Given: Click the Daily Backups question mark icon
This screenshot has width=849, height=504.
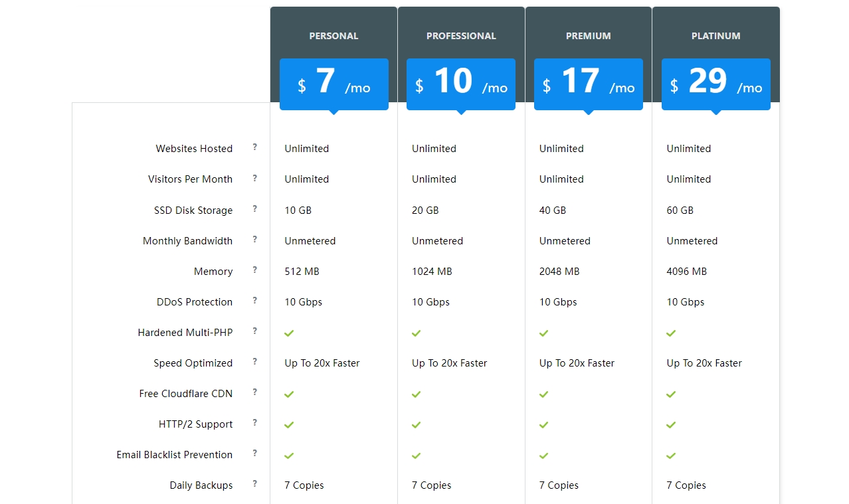Looking at the screenshot, I should point(254,484).
